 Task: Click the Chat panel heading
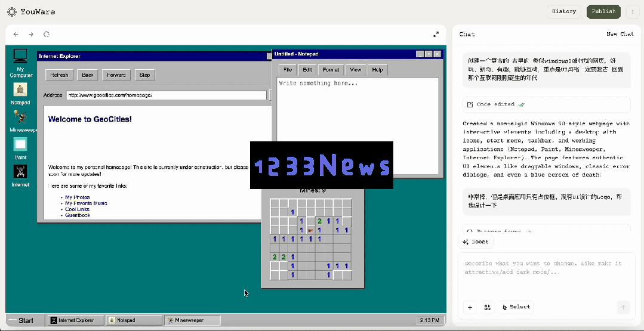point(467,34)
